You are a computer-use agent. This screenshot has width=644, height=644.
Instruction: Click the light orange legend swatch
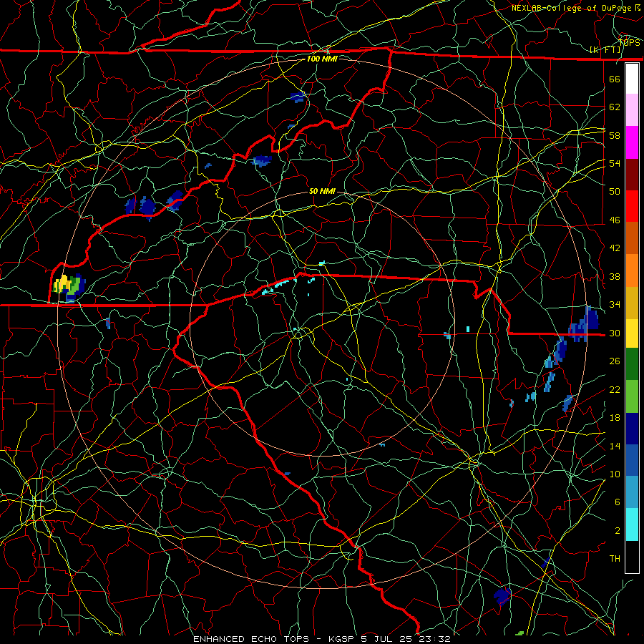(x=632, y=270)
